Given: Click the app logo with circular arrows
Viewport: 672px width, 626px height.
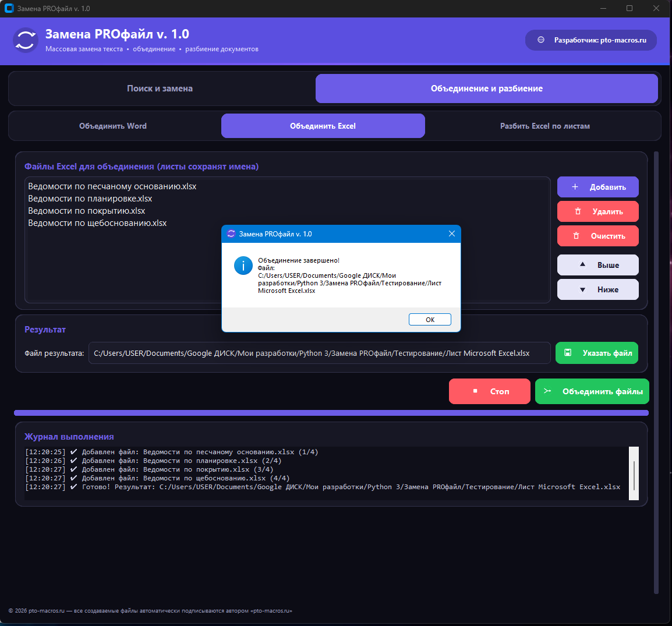Looking at the screenshot, I should [25, 40].
